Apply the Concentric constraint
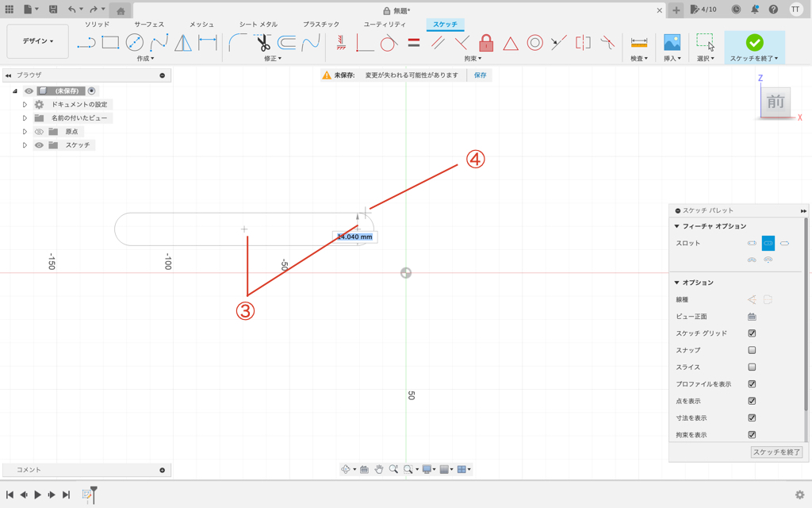The image size is (812, 508). [535, 43]
